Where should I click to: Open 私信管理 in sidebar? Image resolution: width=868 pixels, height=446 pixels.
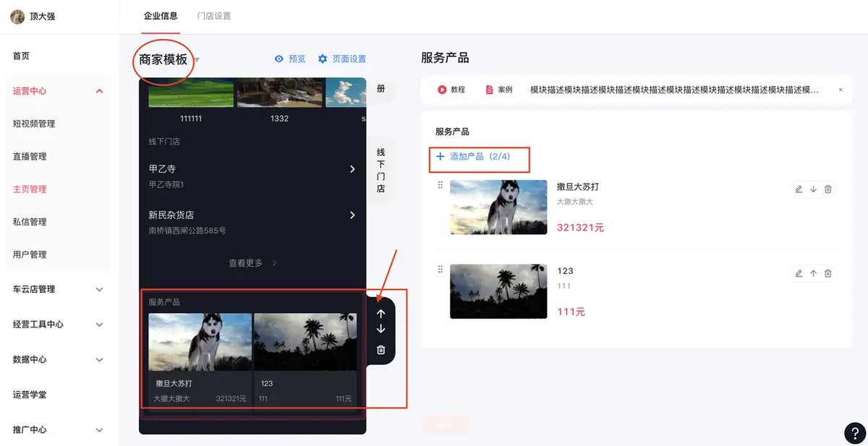pyautogui.click(x=30, y=222)
